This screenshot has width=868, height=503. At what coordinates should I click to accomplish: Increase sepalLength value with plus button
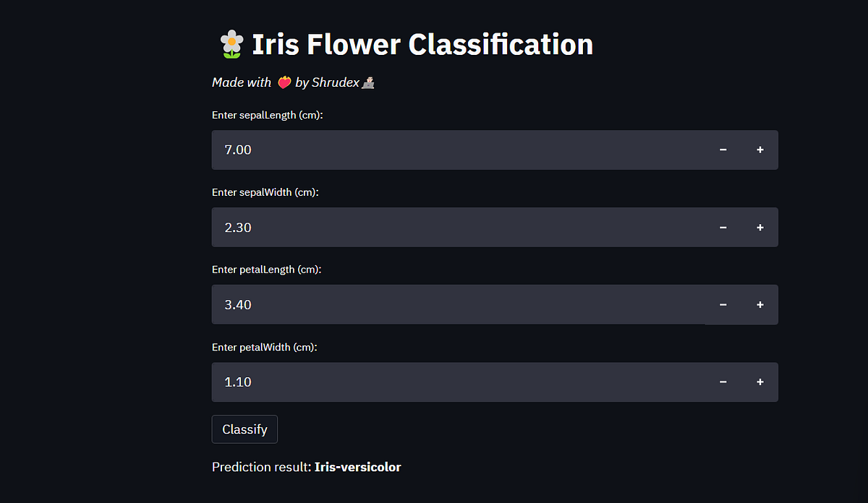point(759,150)
